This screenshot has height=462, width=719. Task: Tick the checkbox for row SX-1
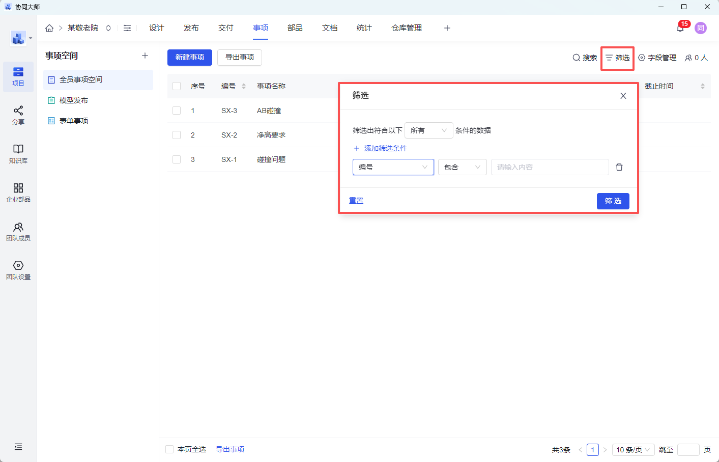tap(177, 159)
